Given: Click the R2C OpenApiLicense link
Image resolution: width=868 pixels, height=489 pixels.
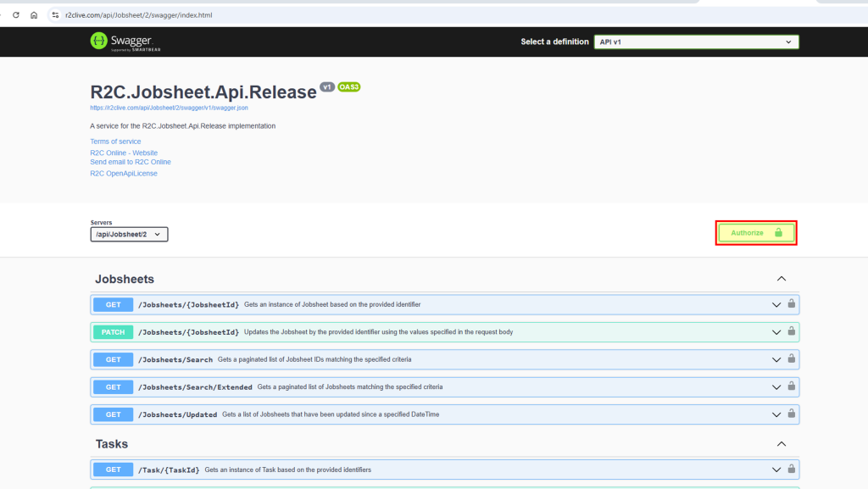Looking at the screenshot, I should click(124, 173).
